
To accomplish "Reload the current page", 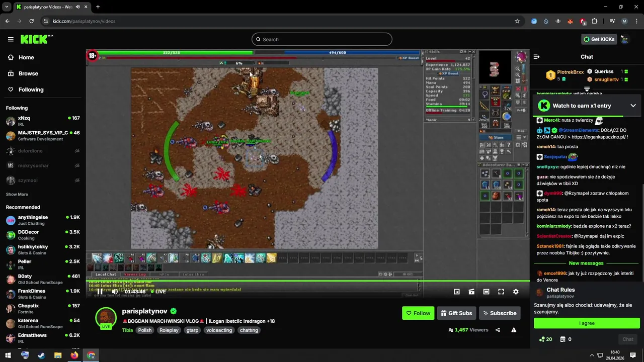I will [x=31, y=21].
